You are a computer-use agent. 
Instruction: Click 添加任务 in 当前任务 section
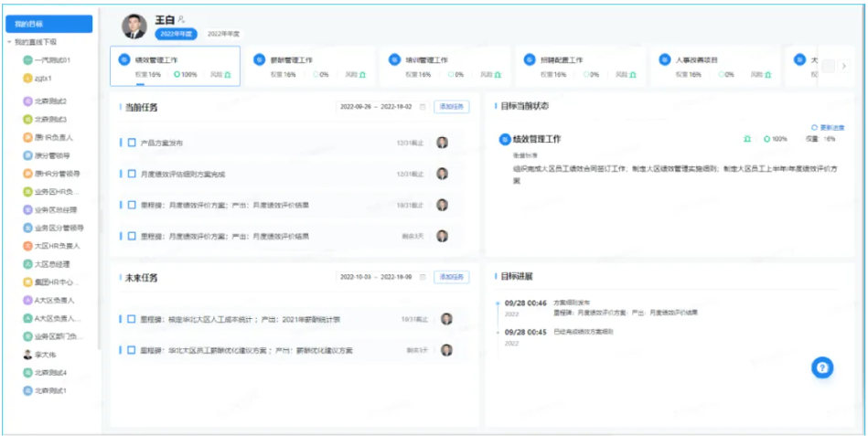click(x=451, y=107)
